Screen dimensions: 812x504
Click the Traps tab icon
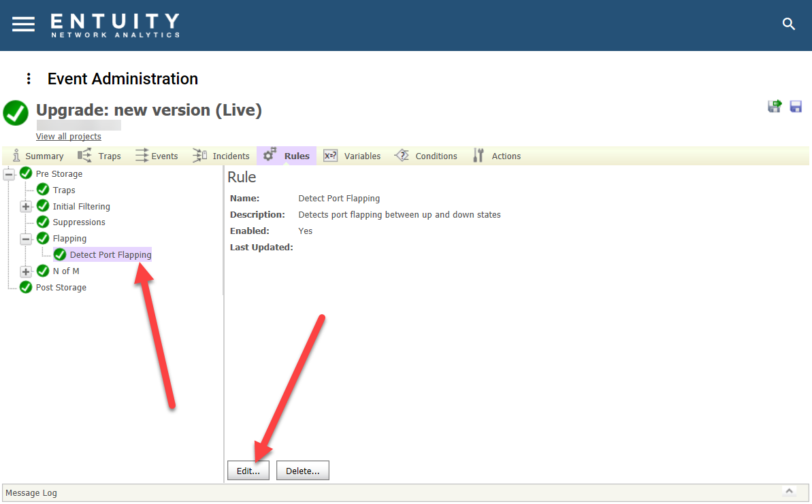click(84, 155)
